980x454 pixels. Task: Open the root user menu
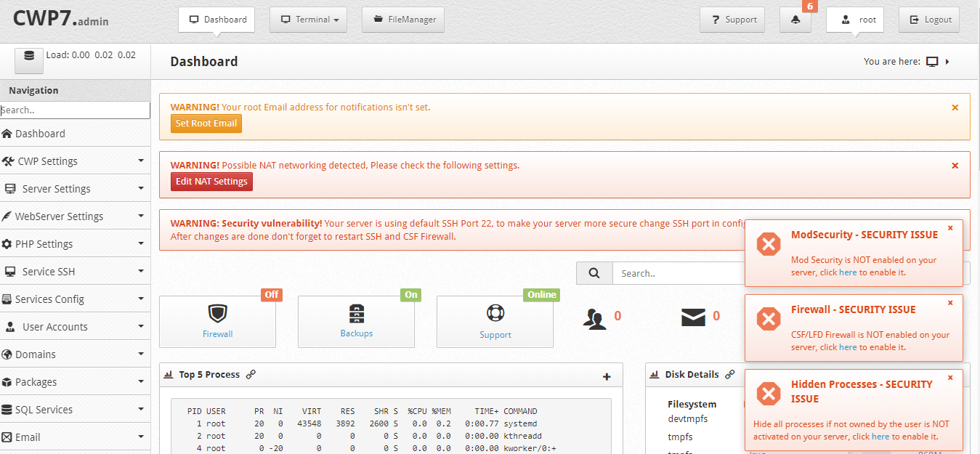[x=855, y=20]
